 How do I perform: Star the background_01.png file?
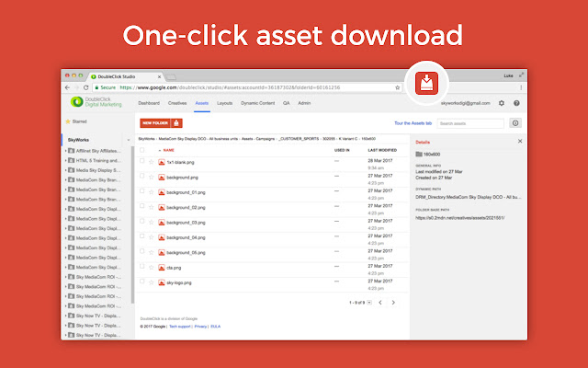tap(151, 192)
